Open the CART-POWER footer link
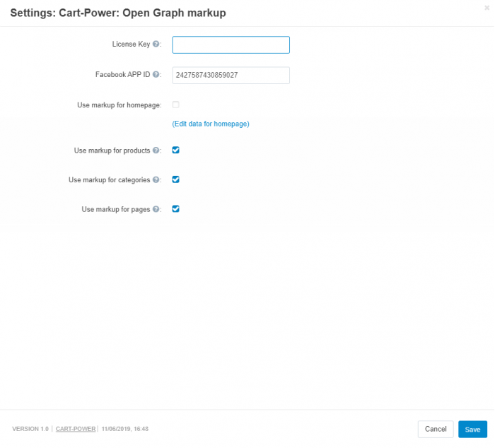 coord(76,429)
